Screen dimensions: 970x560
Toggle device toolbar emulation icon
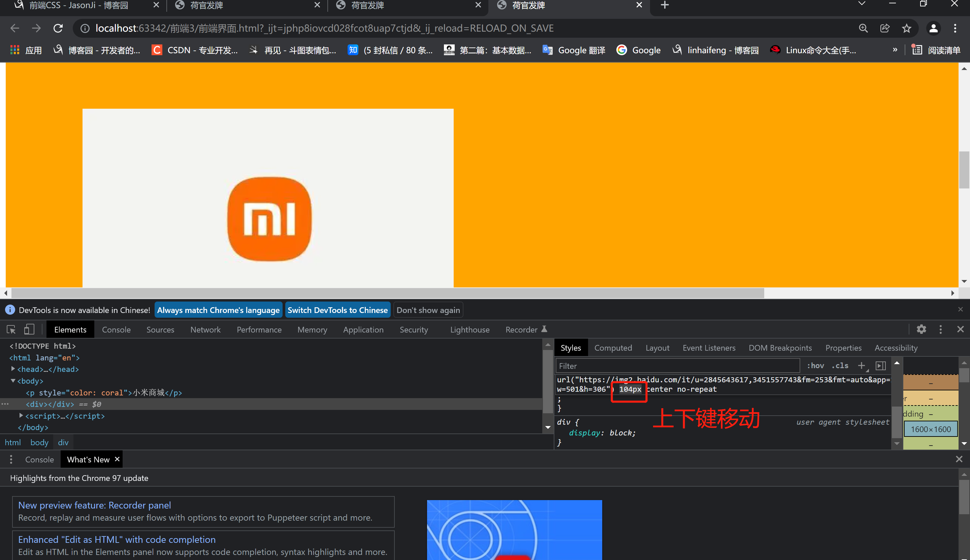[x=29, y=329]
